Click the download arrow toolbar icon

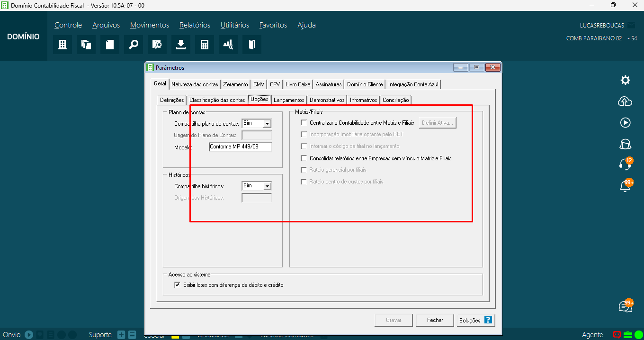click(x=180, y=45)
